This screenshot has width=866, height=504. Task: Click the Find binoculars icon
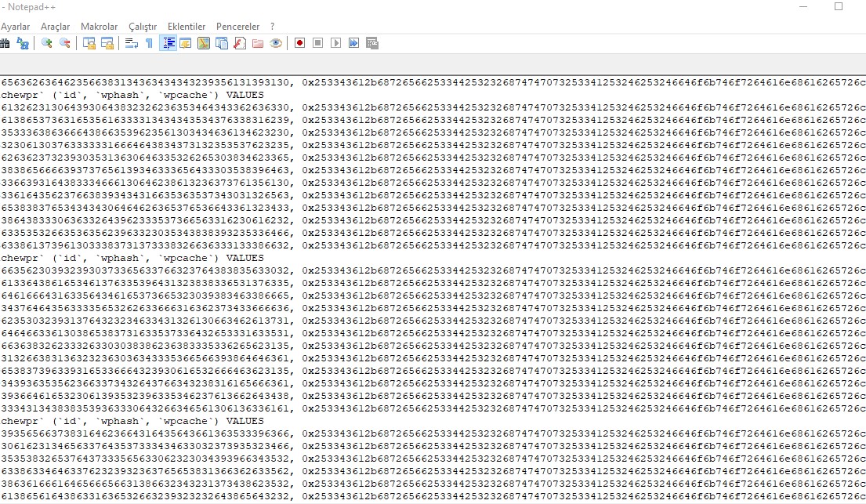(x=5, y=43)
